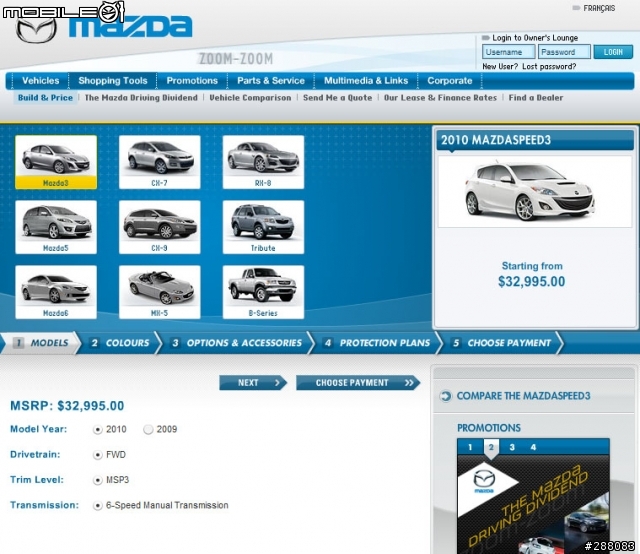Select the Mazda5 vehicle thumbnail
640x554 pixels.
click(x=56, y=227)
